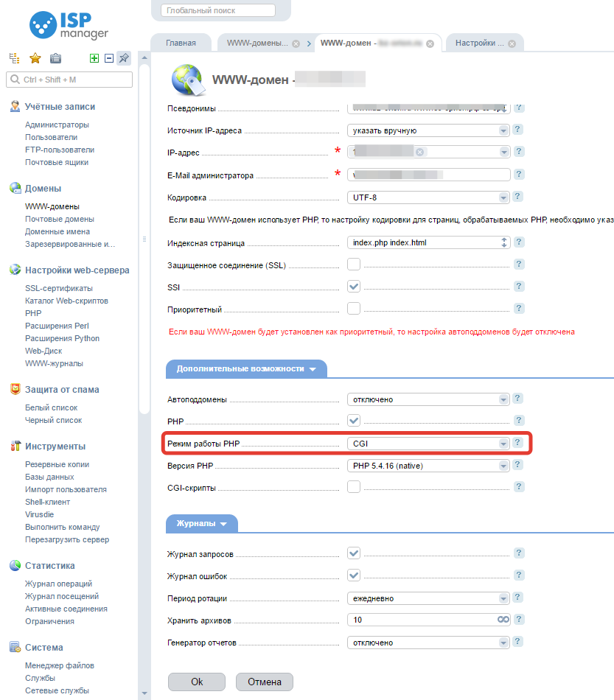Enable the CGI-скрипты checkbox

click(x=354, y=486)
